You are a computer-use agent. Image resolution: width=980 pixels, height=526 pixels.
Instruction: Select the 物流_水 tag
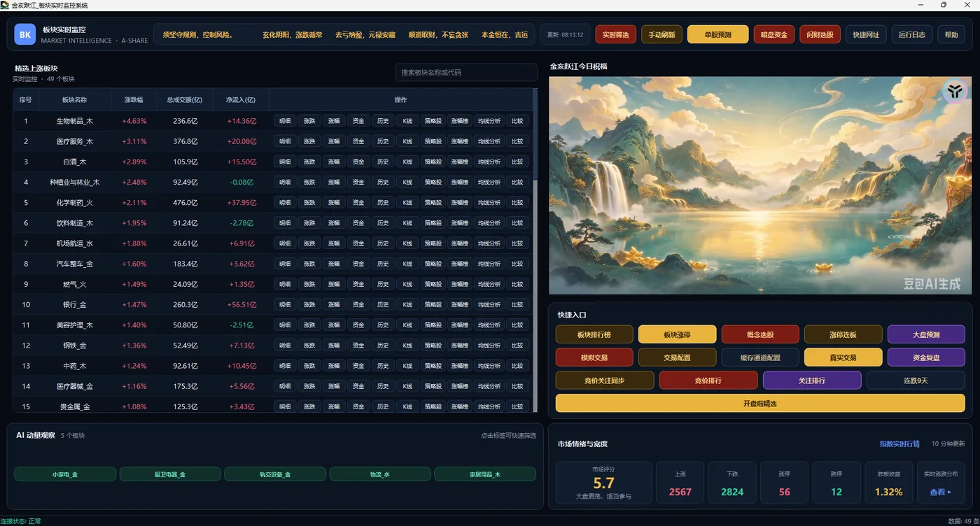click(x=380, y=474)
